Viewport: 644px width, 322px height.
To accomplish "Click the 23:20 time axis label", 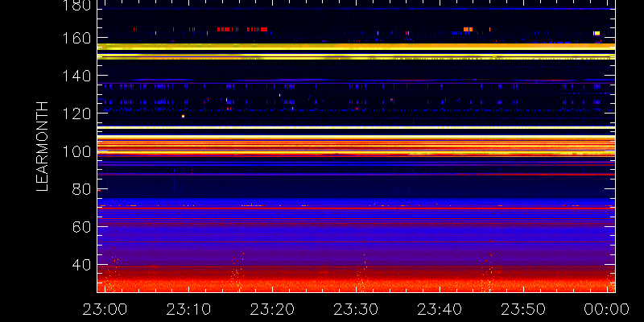I will (x=272, y=309).
